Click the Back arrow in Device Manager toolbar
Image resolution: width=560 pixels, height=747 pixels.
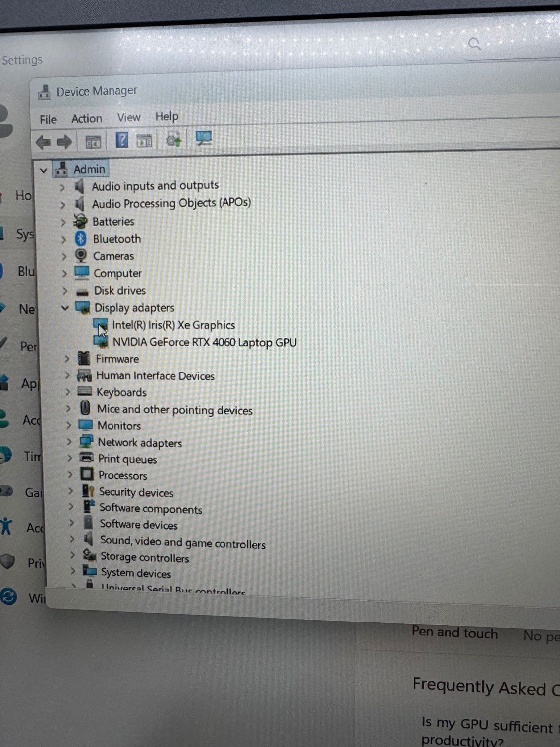point(43,142)
